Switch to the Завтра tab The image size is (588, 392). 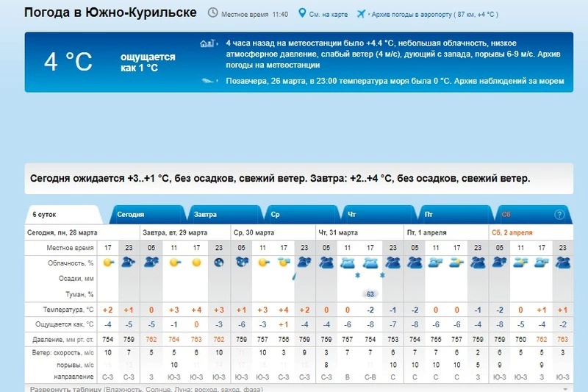pyautogui.click(x=206, y=215)
